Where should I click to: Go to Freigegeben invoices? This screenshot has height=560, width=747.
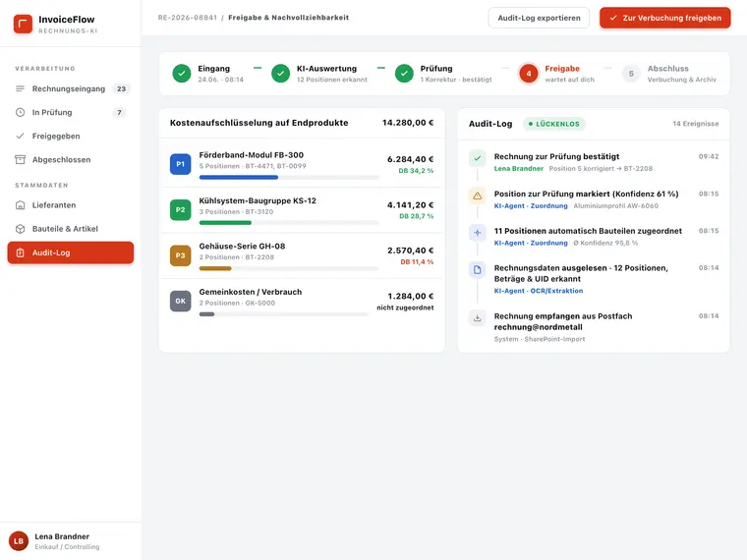pos(71,137)
